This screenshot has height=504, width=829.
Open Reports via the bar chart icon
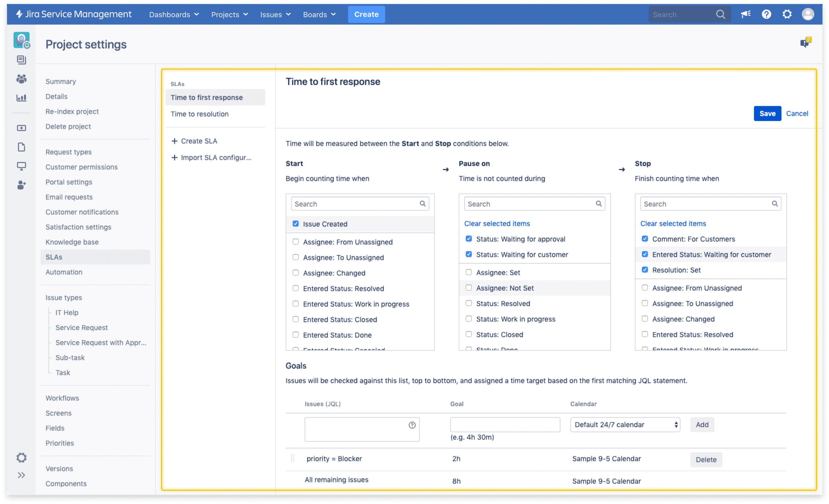21,98
